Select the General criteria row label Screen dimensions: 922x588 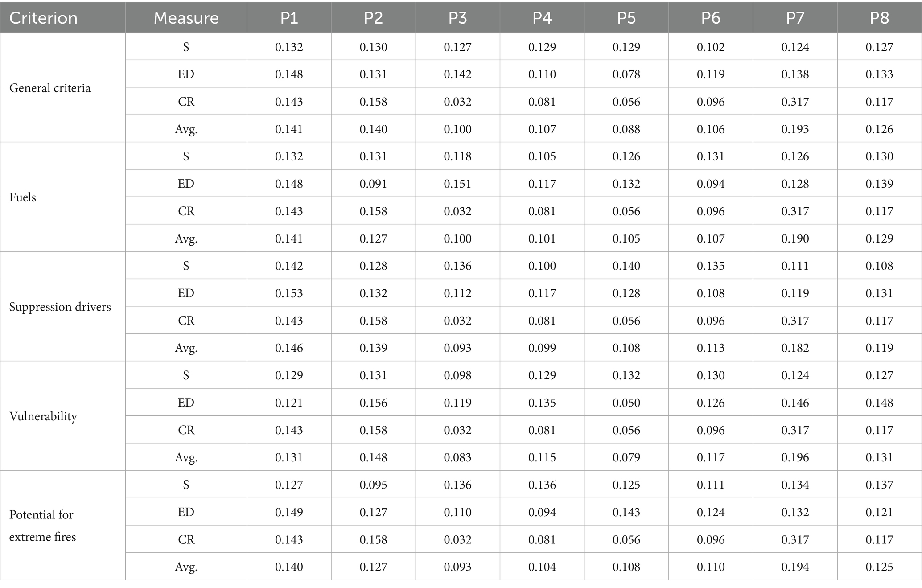click(x=50, y=88)
